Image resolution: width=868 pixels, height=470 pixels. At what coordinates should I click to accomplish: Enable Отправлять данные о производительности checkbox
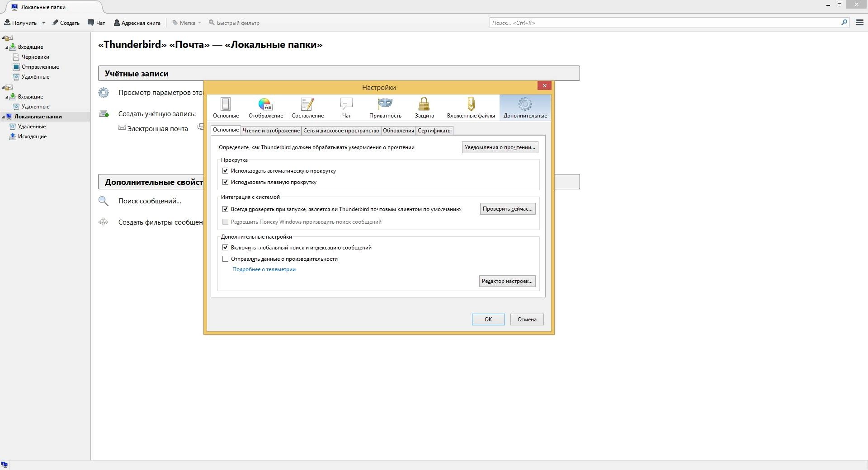click(x=225, y=259)
